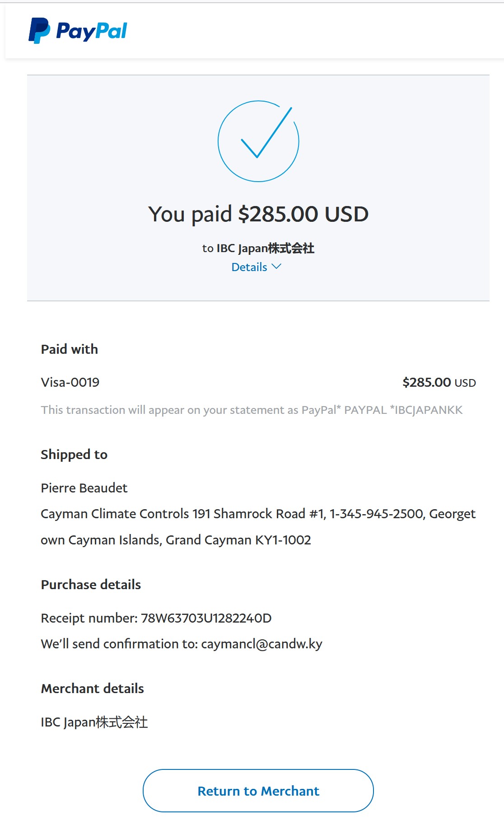The width and height of the screenshot is (504, 825).
Task: Click 'to IBC Japan' recipient text under amount
Action: point(258,248)
